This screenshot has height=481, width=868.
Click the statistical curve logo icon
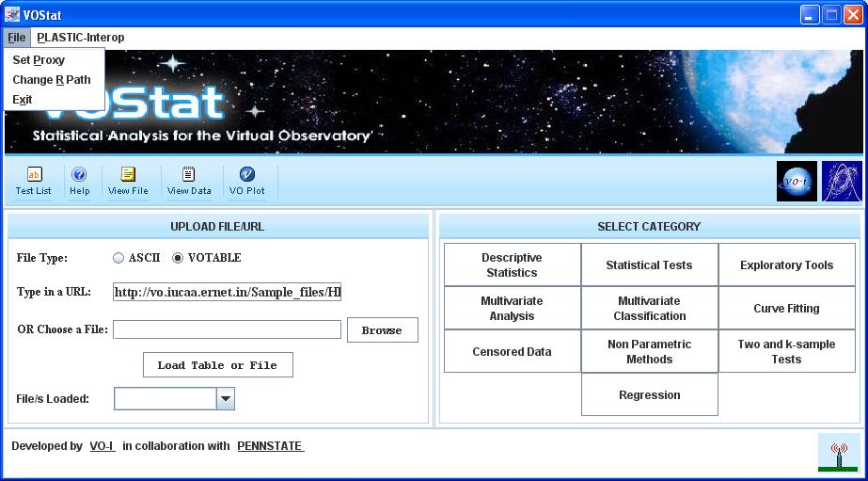[x=842, y=182]
